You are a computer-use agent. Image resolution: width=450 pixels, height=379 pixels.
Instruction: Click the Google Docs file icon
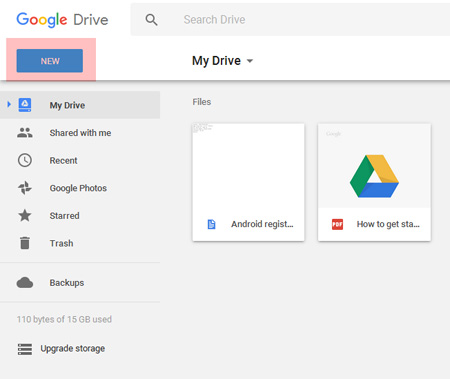(211, 224)
